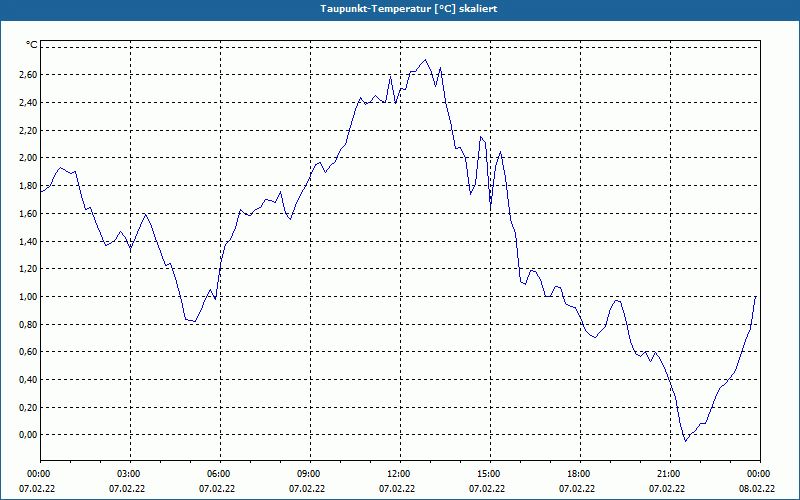Click the 12:00 time axis label
The image size is (800, 500).
pos(400,474)
